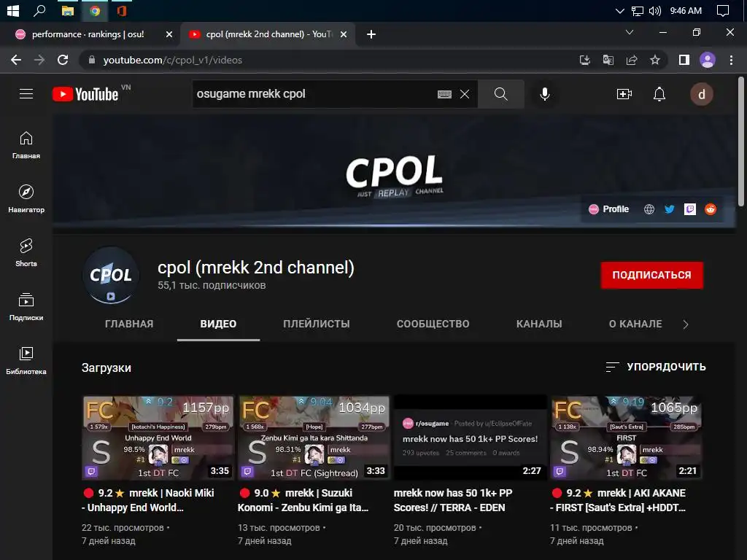Open the notifications bell

tap(659, 94)
